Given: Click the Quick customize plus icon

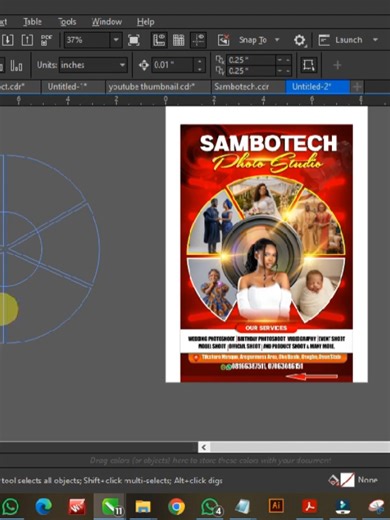Looking at the screenshot, I should tap(337, 65).
